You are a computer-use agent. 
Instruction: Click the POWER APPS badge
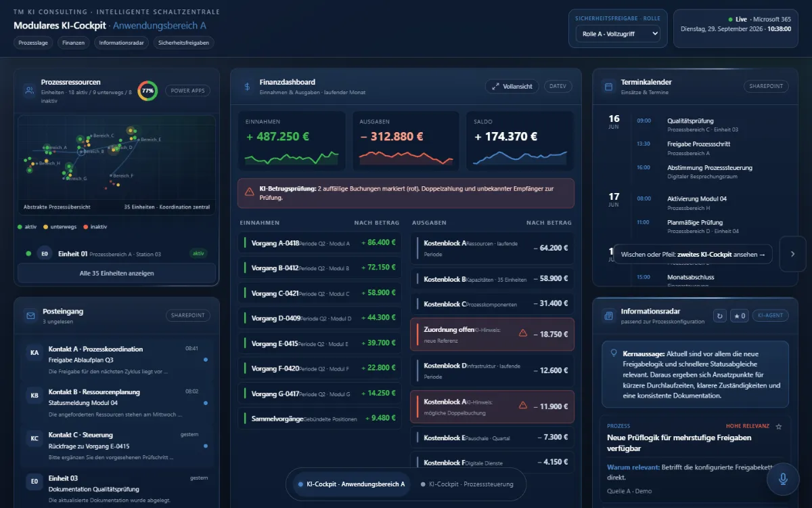(x=187, y=91)
